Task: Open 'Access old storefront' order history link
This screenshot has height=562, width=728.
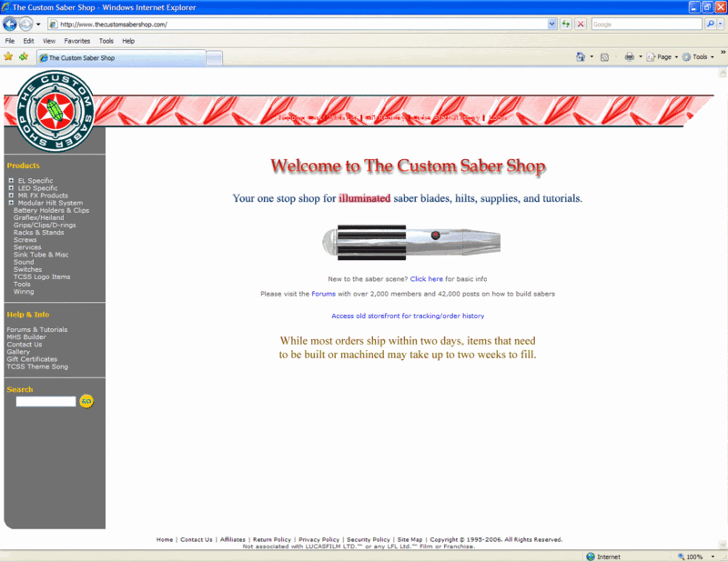Action: coord(408,316)
